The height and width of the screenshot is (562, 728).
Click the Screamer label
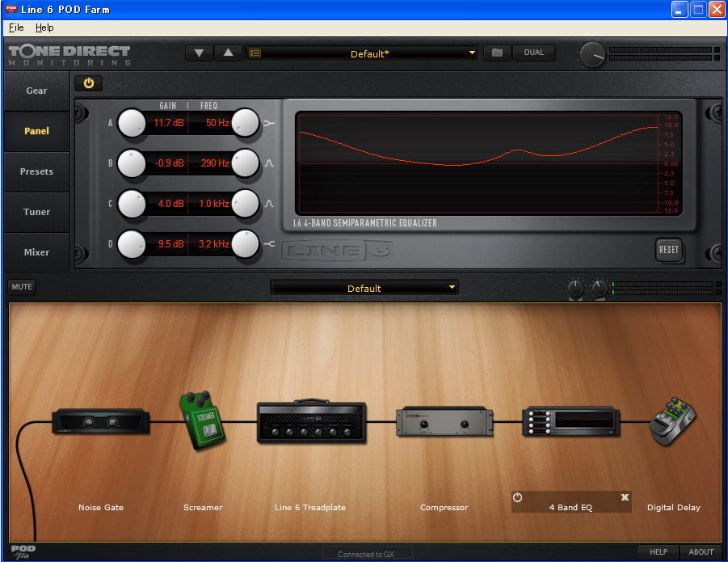tap(203, 508)
